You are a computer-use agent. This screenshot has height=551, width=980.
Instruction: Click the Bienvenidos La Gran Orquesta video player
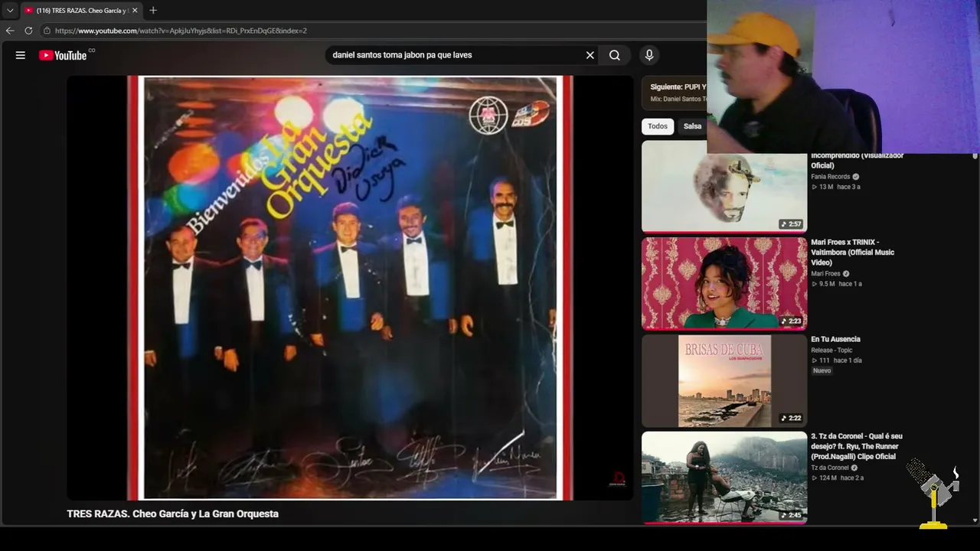tap(350, 288)
